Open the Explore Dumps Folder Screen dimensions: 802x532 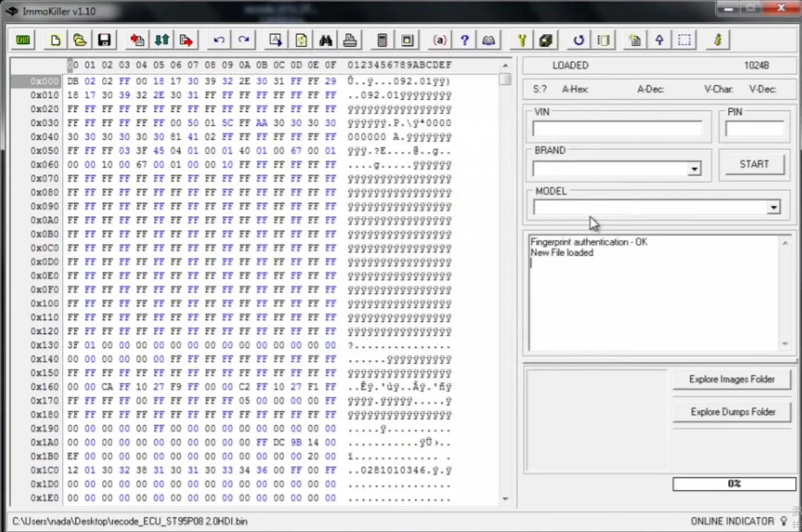point(731,412)
